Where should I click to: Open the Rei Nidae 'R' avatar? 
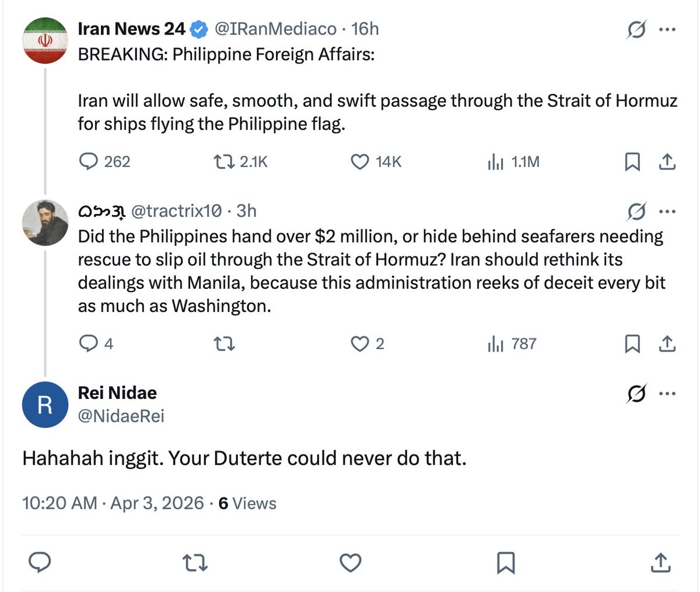click(x=45, y=405)
